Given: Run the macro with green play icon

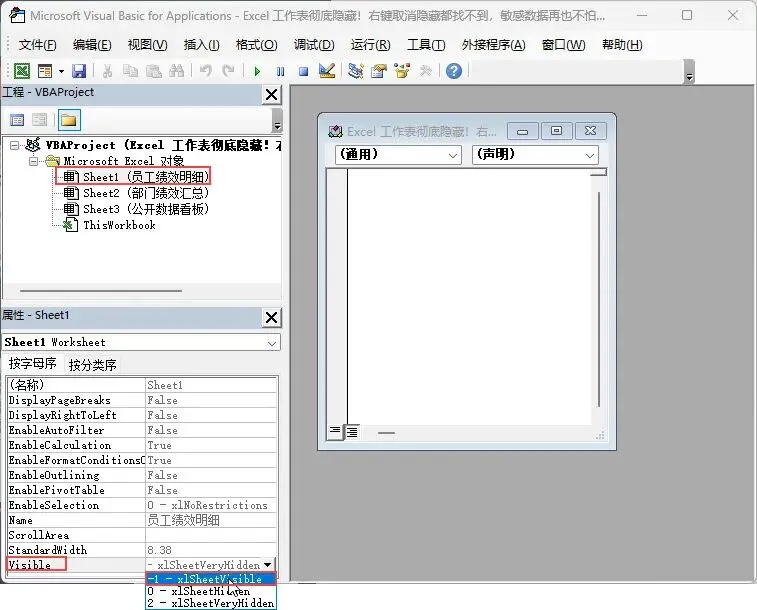Looking at the screenshot, I should coord(257,72).
